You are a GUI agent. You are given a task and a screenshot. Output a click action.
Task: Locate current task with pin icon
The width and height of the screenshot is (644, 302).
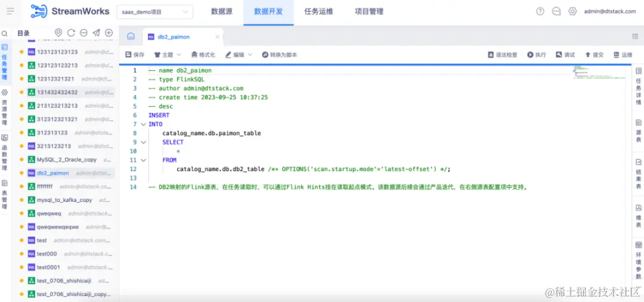[58, 33]
